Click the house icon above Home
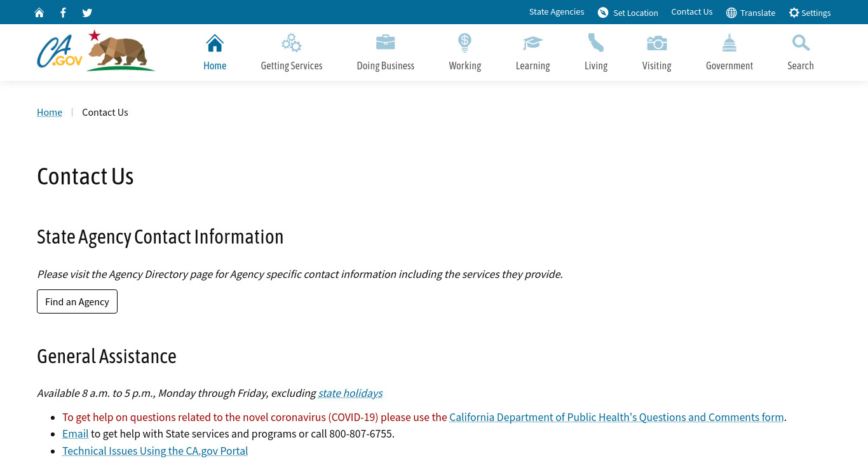The width and height of the screenshot is (868, 463). tap(215, 43)
